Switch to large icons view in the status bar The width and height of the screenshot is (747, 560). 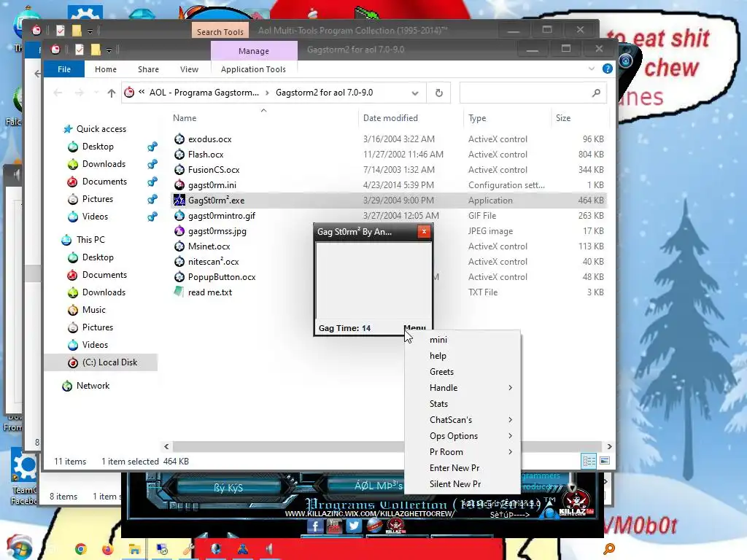(605, 461)
